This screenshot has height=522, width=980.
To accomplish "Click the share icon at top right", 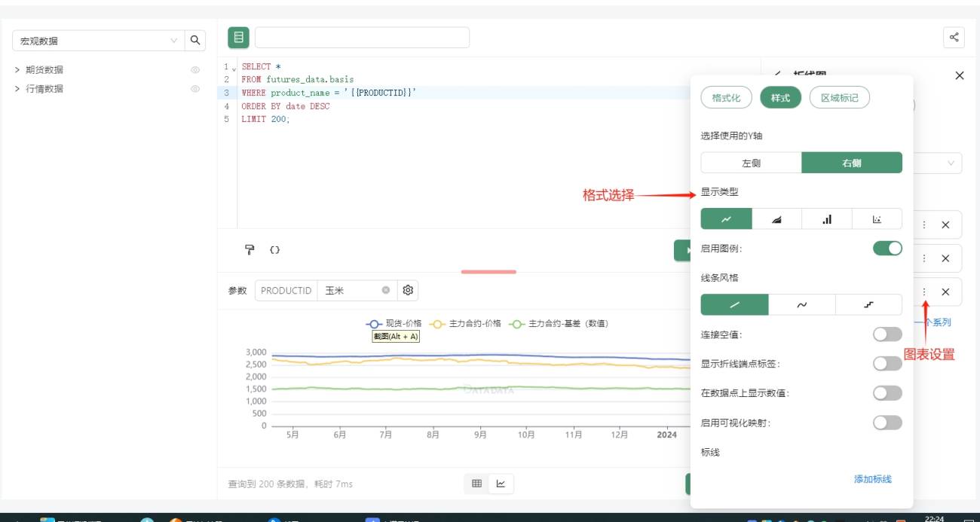I will tap(954, 38).
